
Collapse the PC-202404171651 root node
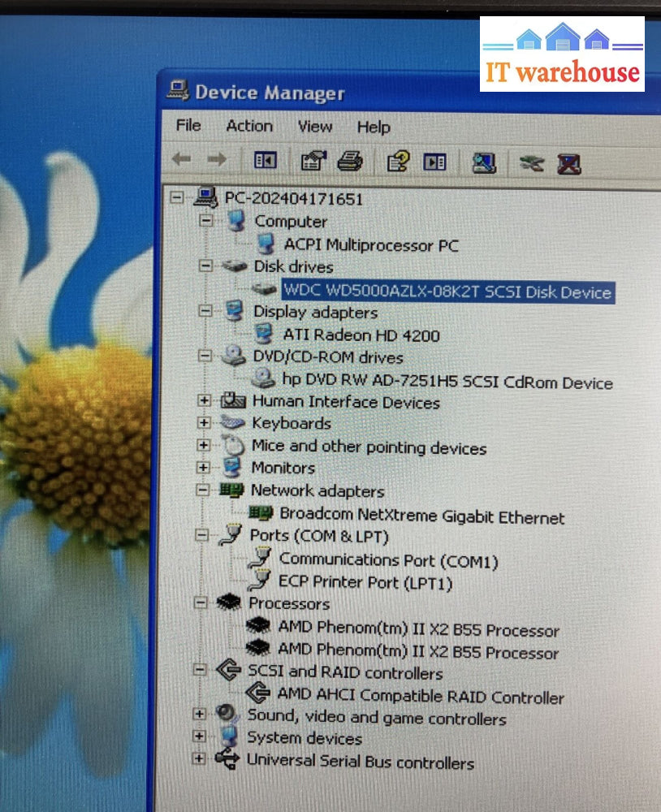coord(177,197)
